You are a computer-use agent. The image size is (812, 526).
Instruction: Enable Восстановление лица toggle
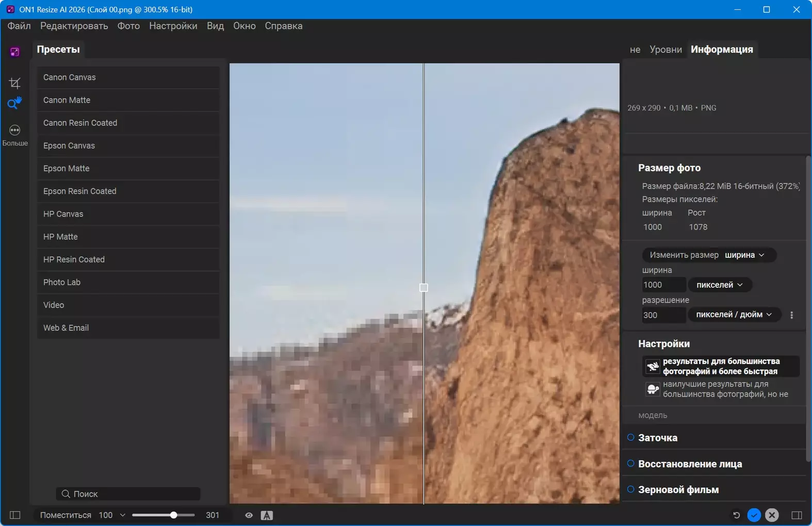tap(630, 464)
